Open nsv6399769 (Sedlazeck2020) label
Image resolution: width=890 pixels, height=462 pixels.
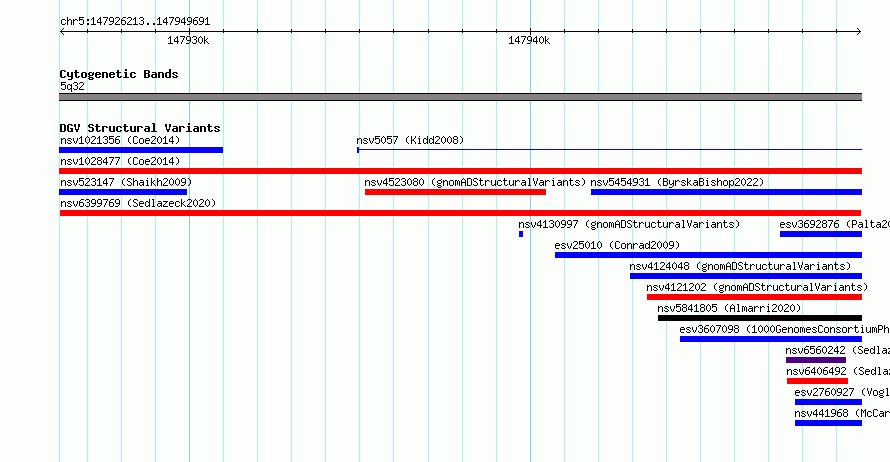[x=138, y=203]
